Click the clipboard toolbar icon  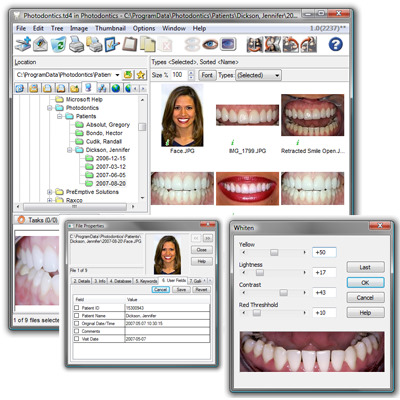tap(130, 44)
